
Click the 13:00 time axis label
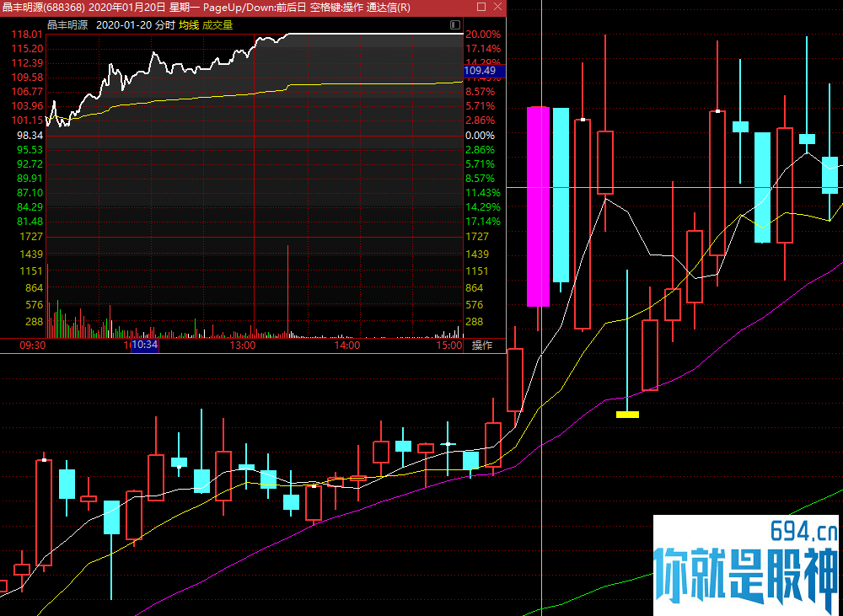tap(243, 345)
